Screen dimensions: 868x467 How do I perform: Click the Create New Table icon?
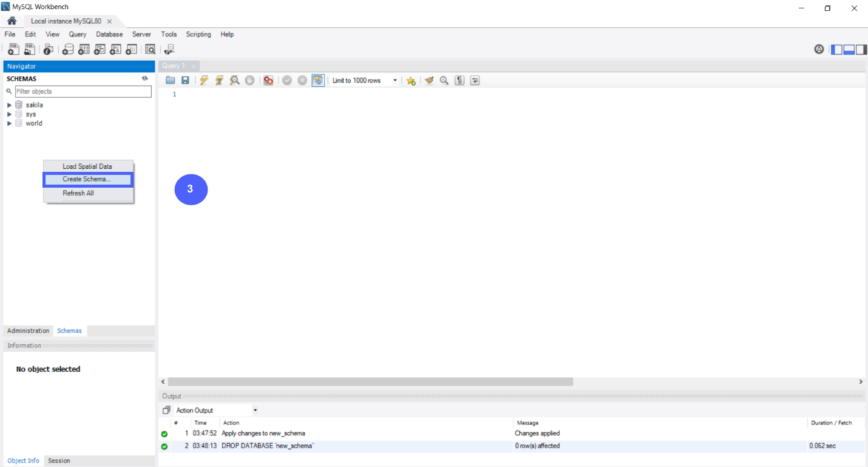point(84,49)
